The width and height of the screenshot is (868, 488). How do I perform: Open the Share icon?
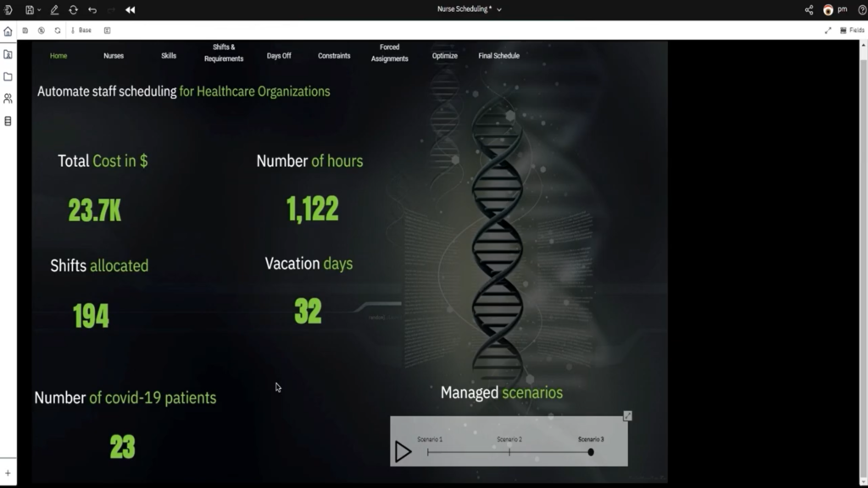(809, 10)
